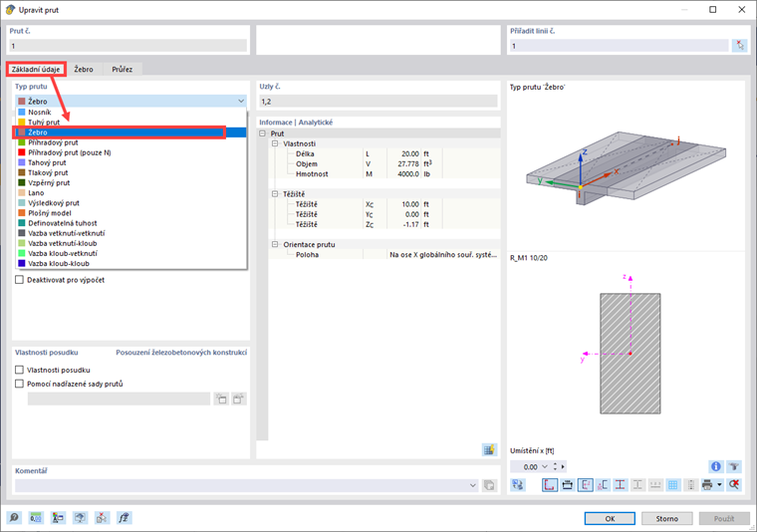
Task: Open the Umístění x value dropdown arrow
Action: [x=545, y=466]
